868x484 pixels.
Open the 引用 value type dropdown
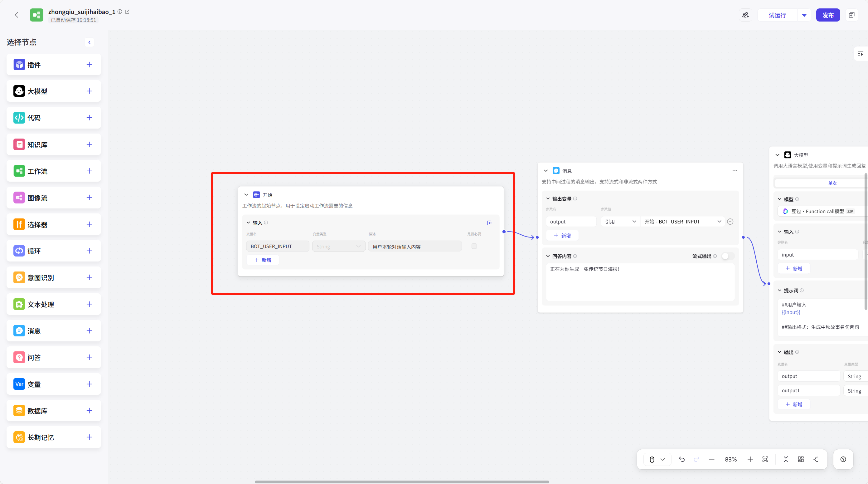pos(620,222)
